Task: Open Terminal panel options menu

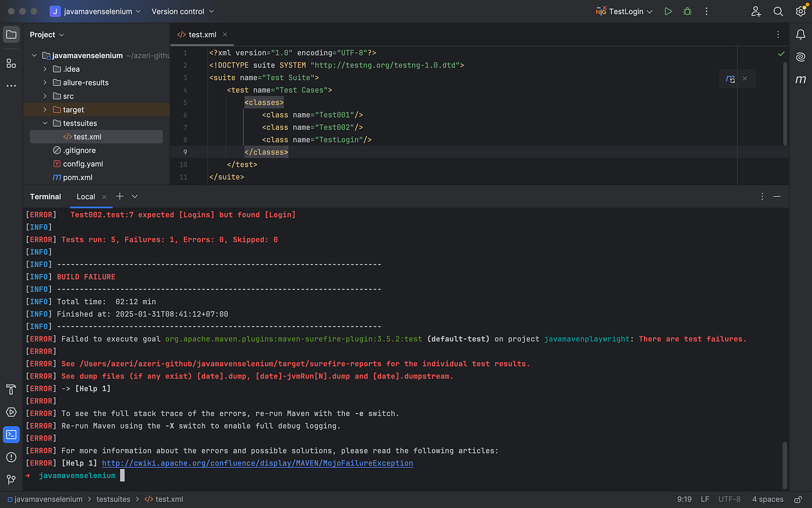Action: tap(762, 196)
